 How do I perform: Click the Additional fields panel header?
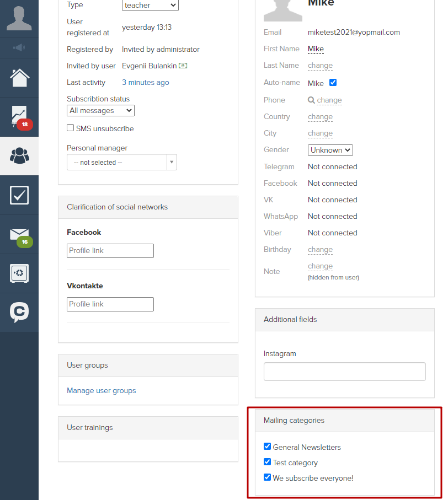(345, 320)
